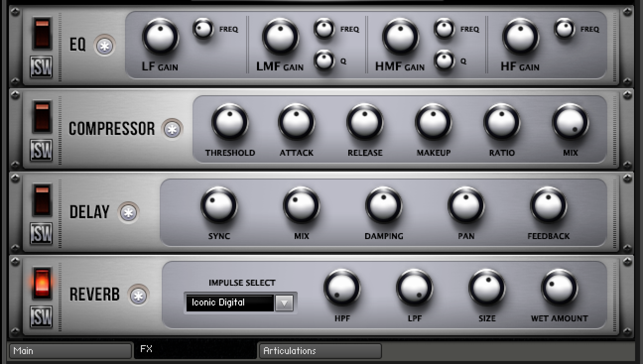Select the FX tab
643x364 pixels.
click(x=195, y=349)
